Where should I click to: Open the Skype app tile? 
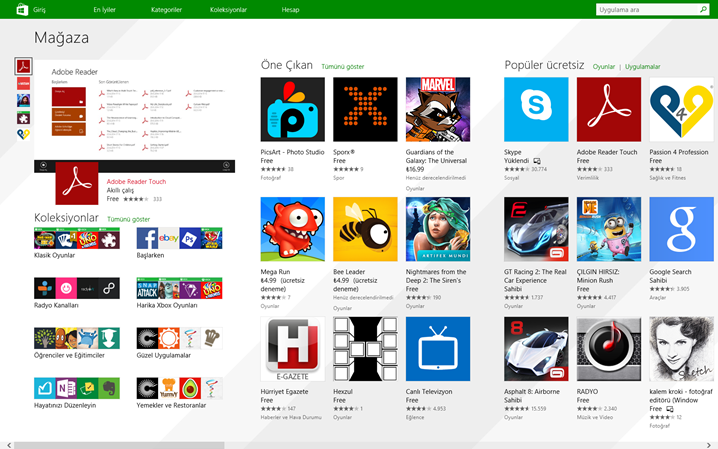(x=536, y=109)
